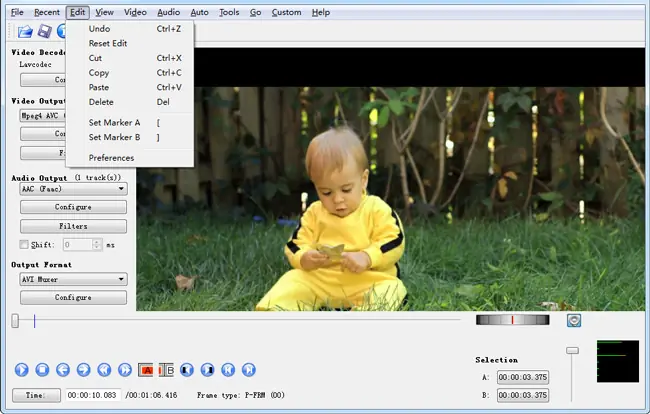Open the Tools menu
650x414 pixels.
point(229,12)
